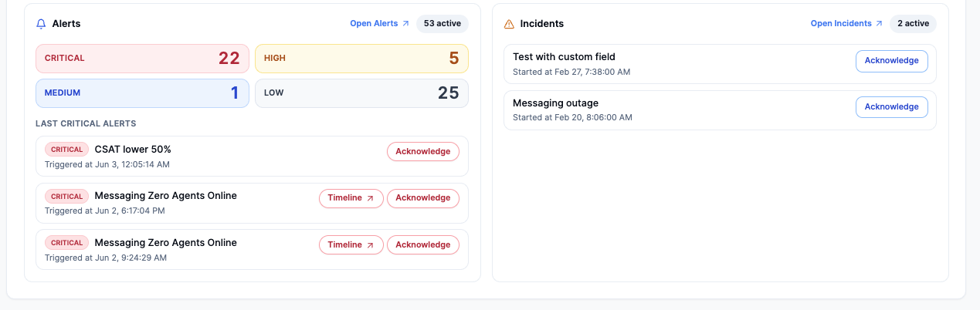The width and height of the screenshot is (980, 310).
Task: Click Messaging Zero Agents Online triggered 6:17:04 PM
Action: [x=165, y=196]
